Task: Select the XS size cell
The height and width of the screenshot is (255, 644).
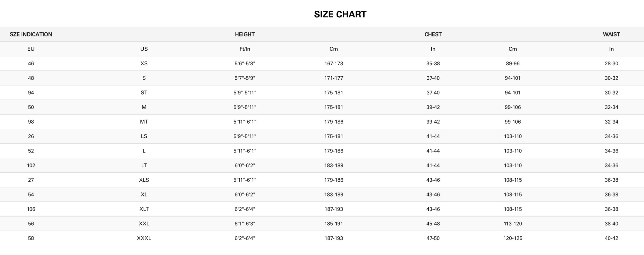Action: pyautogui.click(x=144, y=64)
